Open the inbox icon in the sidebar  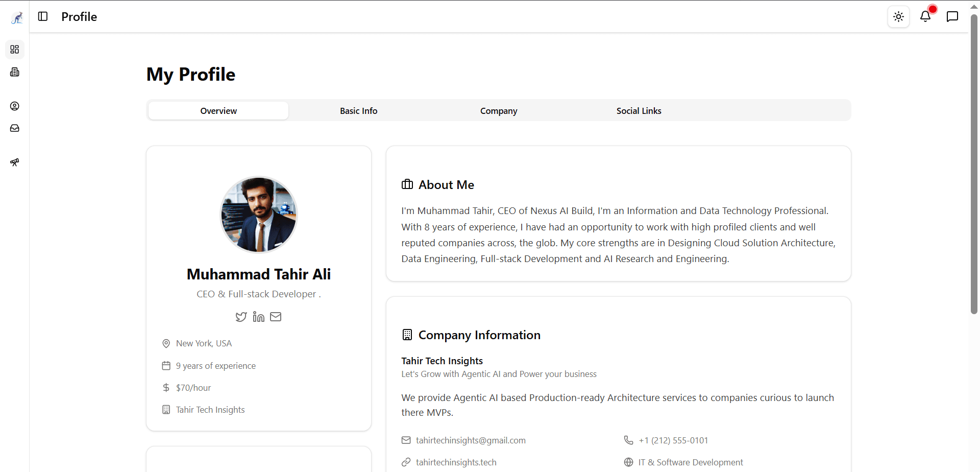pyautogui.click(x=14, y=128)
